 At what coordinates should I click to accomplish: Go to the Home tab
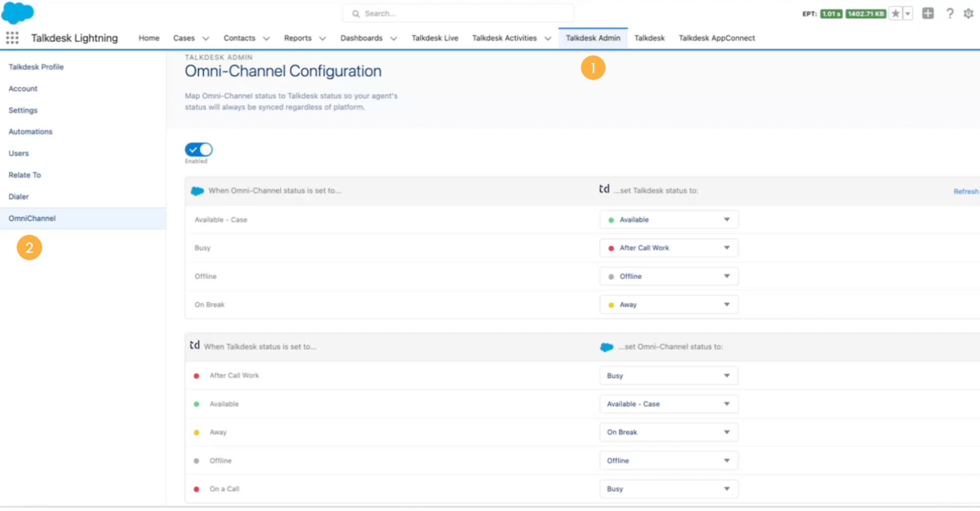coord(149,38)
